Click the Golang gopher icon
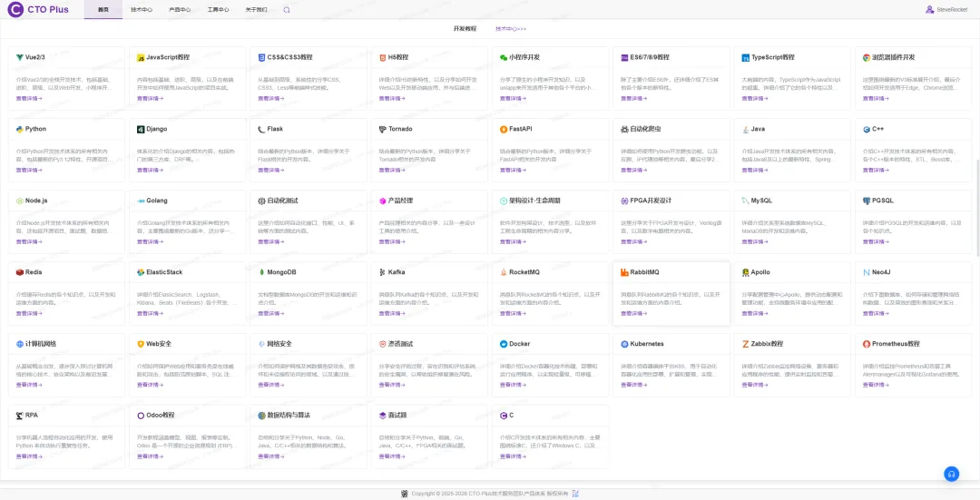Image resolution: width=980 pixels, height=500 pixels. coord(141,201)
